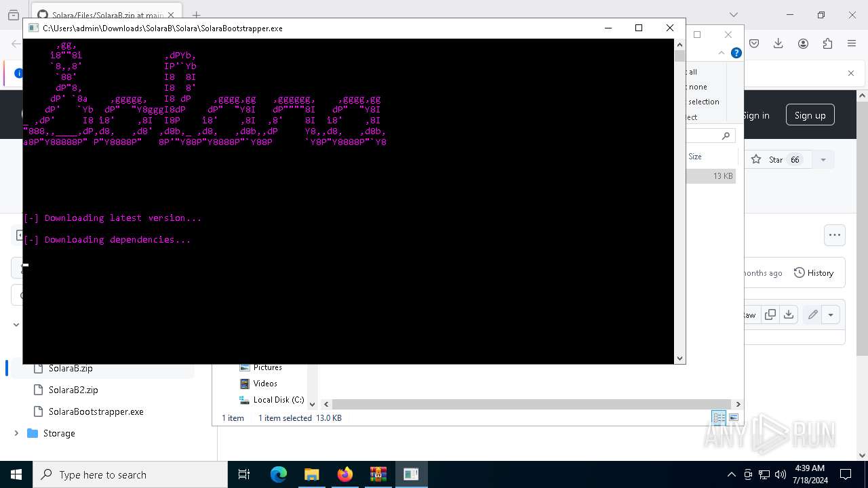Image resolution: width=868 pixels, height=488 pixels.
Task: Show hidden system tray icons
Action: (731, 474)
